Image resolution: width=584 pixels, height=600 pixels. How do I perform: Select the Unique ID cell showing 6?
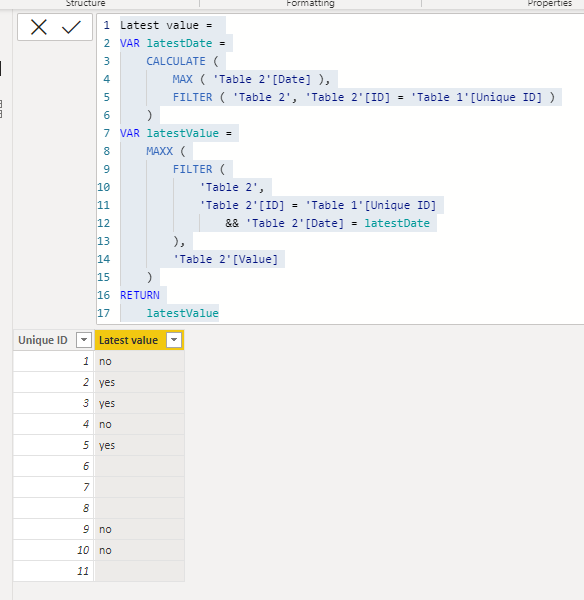(x=54, y=466)
